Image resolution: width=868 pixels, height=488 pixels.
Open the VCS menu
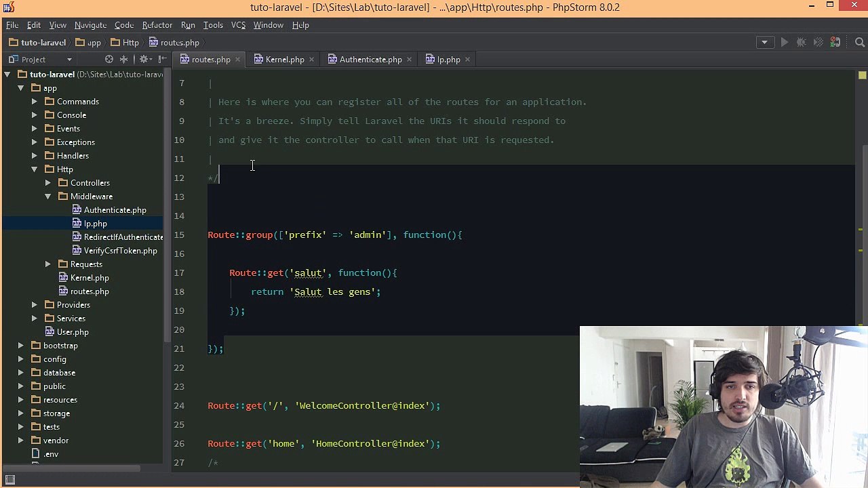pyautogui.click(x=238, y=25)
